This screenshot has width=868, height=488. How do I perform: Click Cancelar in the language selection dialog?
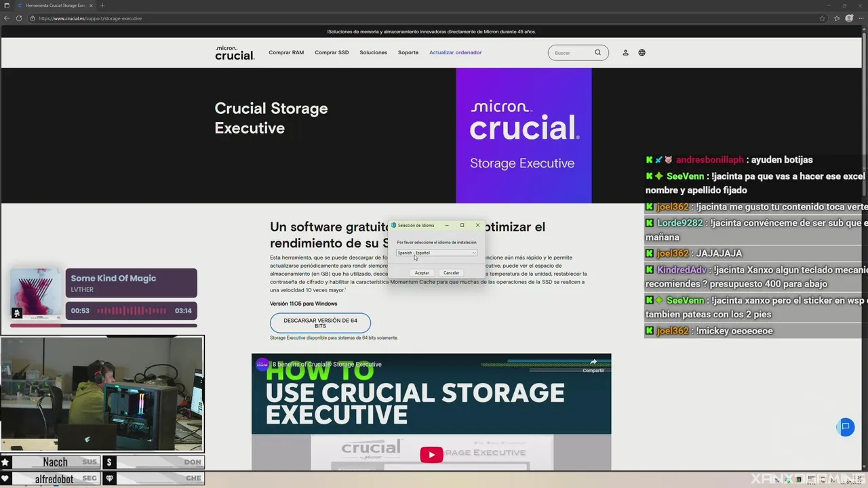pyautogui.click(x=452, y=272)
